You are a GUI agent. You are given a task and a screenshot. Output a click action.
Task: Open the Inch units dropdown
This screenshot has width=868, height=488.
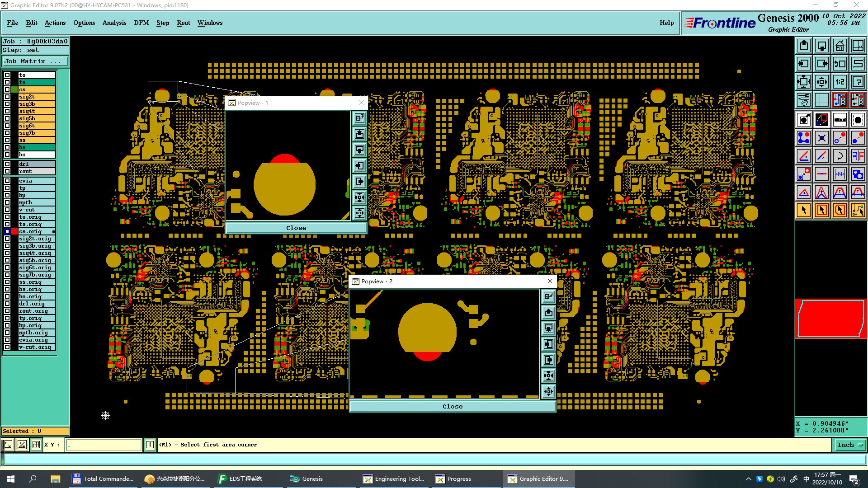pyautogui.click(x=849, y=445)
